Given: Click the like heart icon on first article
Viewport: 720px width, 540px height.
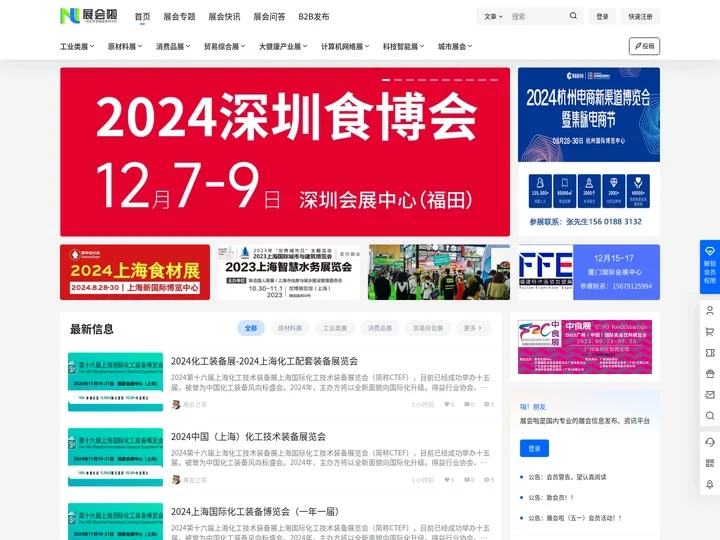Looking at the screenshot, I should coord(447,405).
